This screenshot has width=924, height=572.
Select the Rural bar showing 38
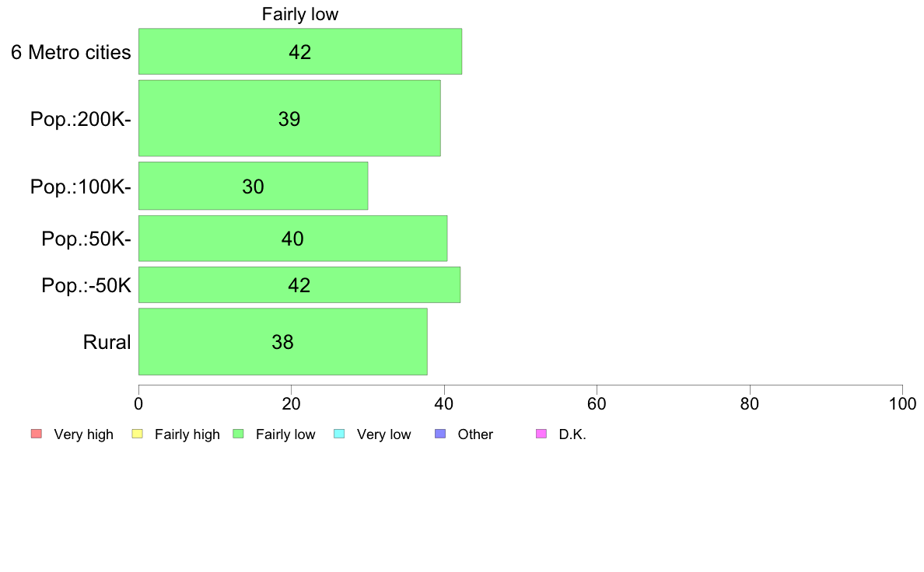(283, 342)
